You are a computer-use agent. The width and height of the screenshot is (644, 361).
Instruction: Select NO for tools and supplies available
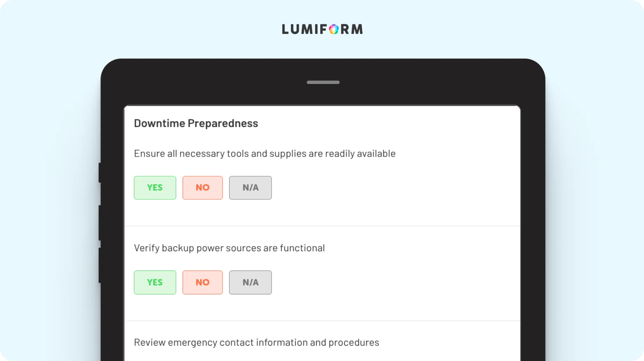203,188
